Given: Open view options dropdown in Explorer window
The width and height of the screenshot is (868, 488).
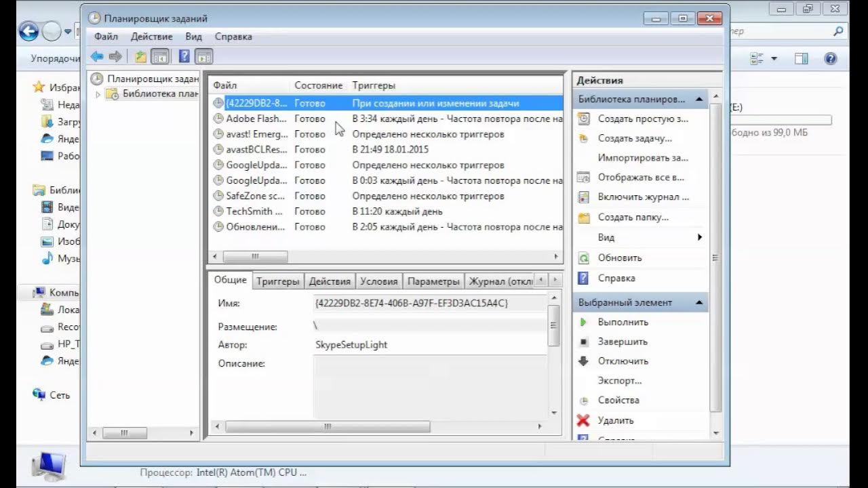Looking at the screenshot, I should 774,59.
